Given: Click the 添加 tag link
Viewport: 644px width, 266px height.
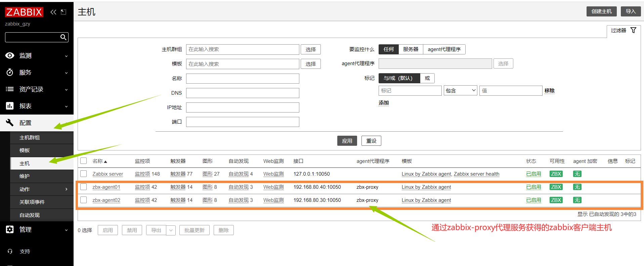Looking at the screenshot, I should pyautogui.click(x=384, y=103).
